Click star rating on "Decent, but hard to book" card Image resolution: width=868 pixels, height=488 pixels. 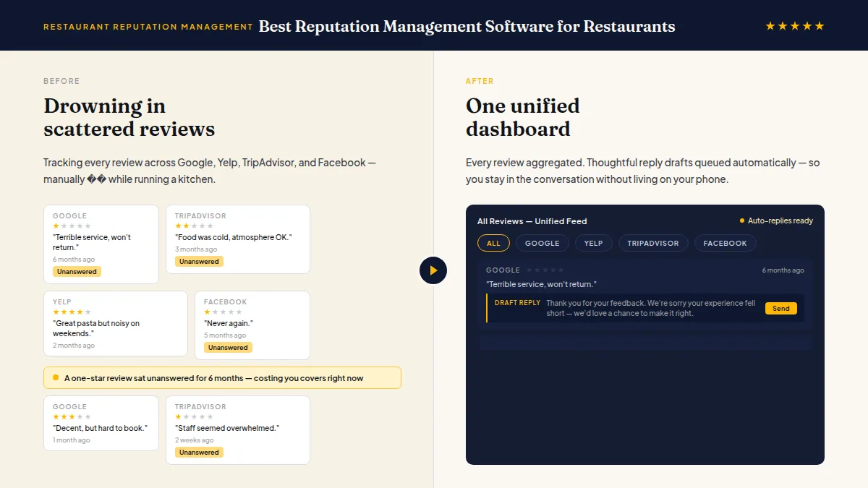72,416
